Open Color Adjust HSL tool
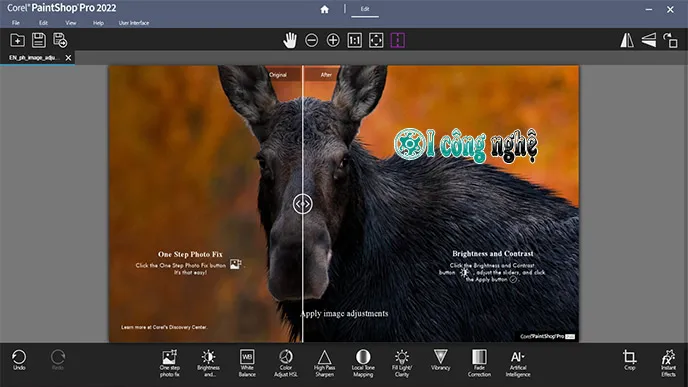This screenshot has height=387, width=688. click(286, 364)
